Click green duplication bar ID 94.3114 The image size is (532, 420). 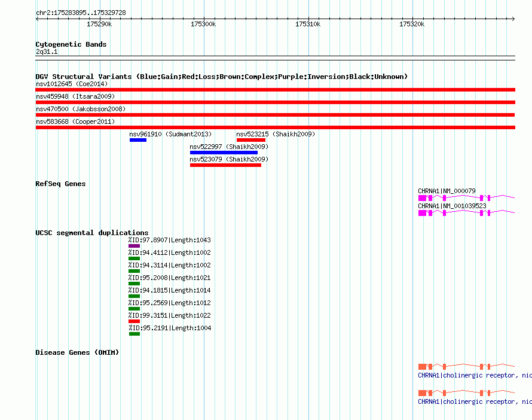[134, 271]
